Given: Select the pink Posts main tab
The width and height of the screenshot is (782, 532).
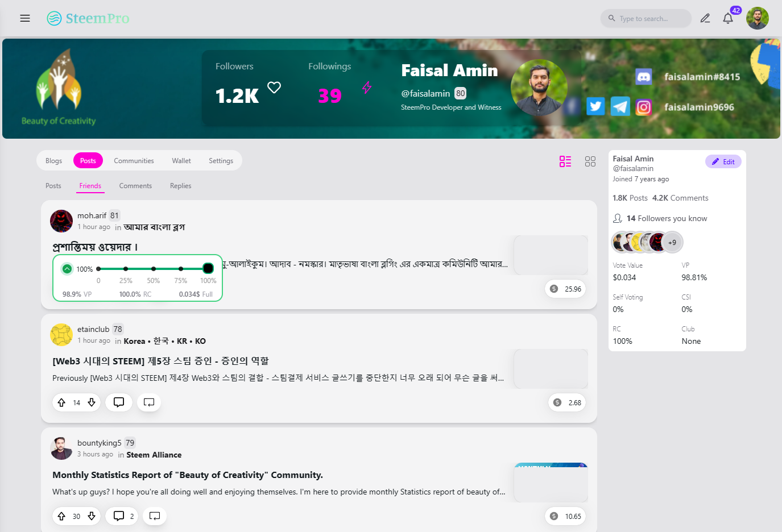Looking at the screenshot, I should click(x=88, y=161).
